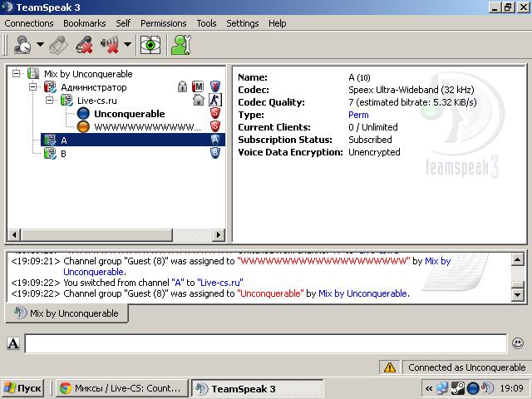Click the chat log scroll down arrow
This screenshot has height=399, width=532.
(517, 294)
